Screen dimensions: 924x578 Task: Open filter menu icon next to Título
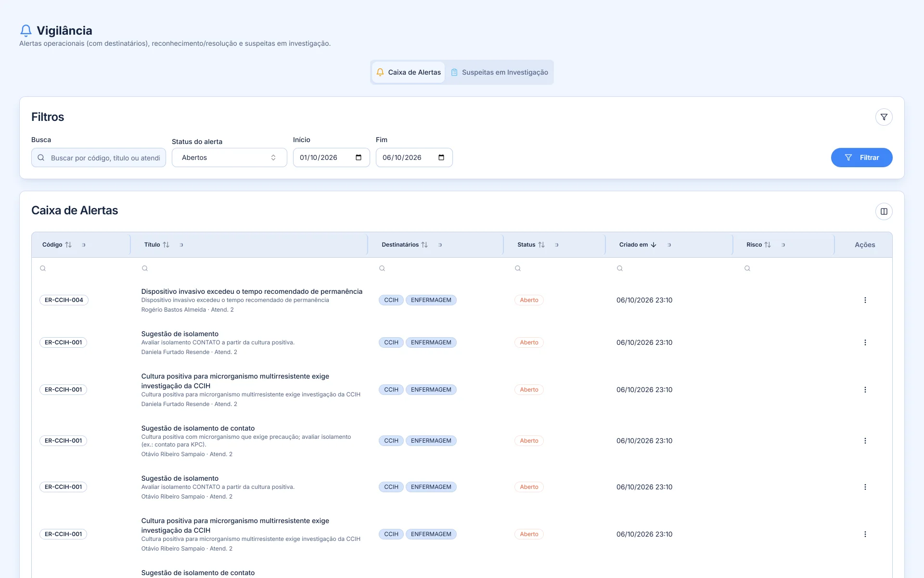(x=181, y=245)
